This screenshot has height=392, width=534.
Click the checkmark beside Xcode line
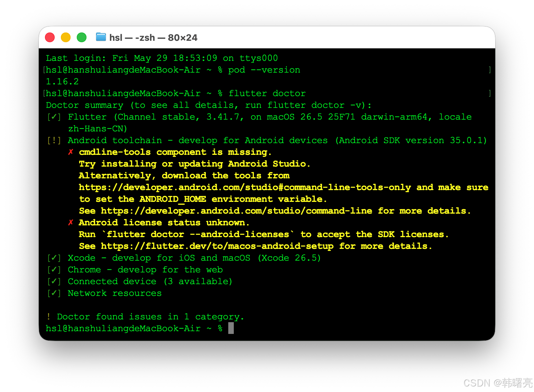point(54,258)
